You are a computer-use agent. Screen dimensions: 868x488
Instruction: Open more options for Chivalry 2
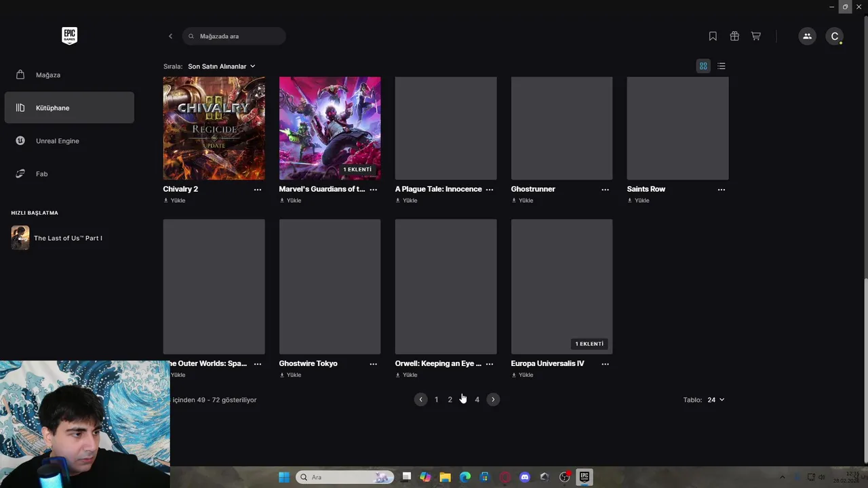point(258,190)
